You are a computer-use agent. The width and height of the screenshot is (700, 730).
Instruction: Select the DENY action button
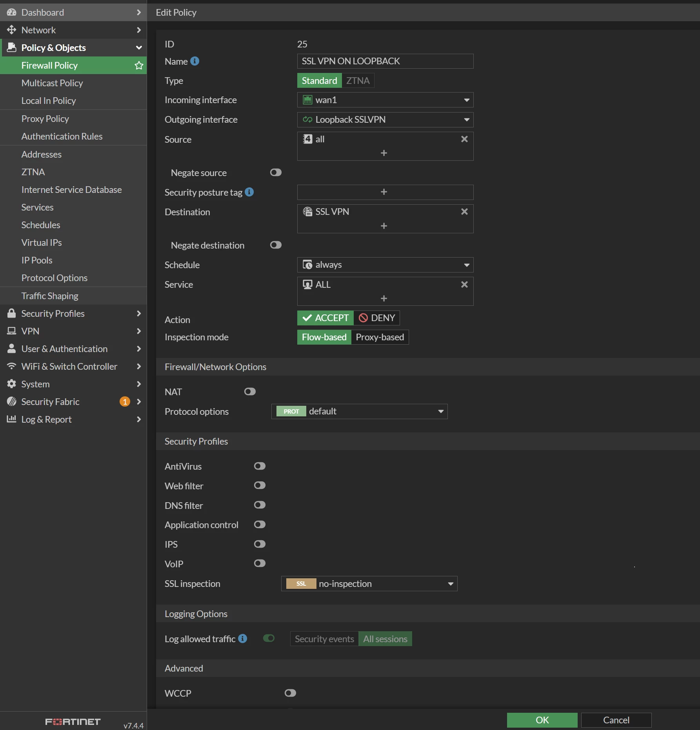pyautogui.click(x=377, y=318)
